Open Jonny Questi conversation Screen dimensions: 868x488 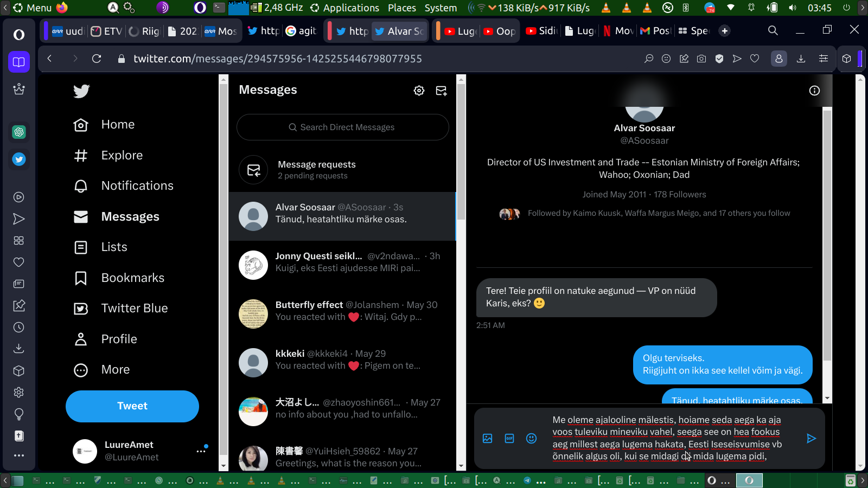click(x=342, y=265)
